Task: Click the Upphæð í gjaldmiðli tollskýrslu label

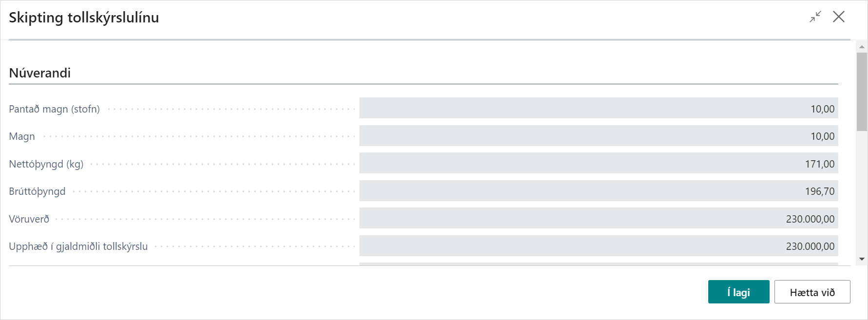Action: tap(78, 246)
